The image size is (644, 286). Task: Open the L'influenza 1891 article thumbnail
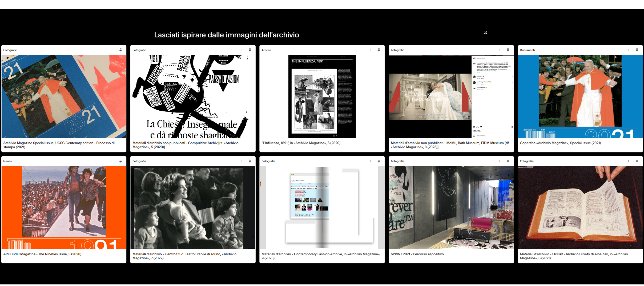coord(322,96)
